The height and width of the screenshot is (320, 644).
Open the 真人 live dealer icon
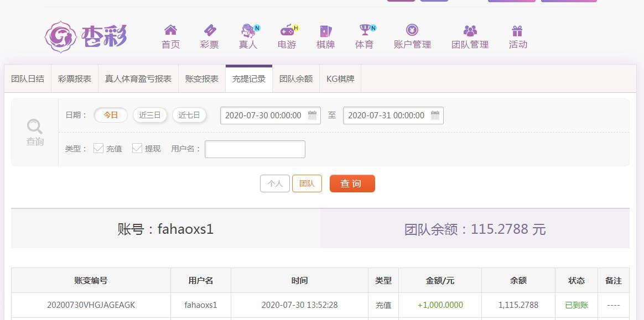pyautogui.click(x=248, y=30)
